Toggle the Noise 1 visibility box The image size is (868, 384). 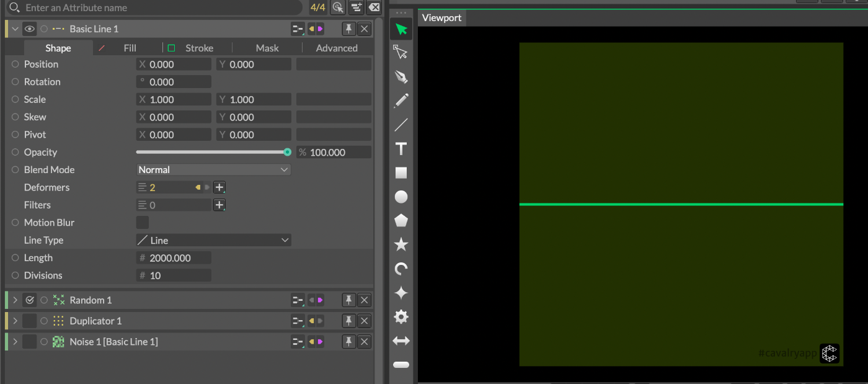pos(29,342)
